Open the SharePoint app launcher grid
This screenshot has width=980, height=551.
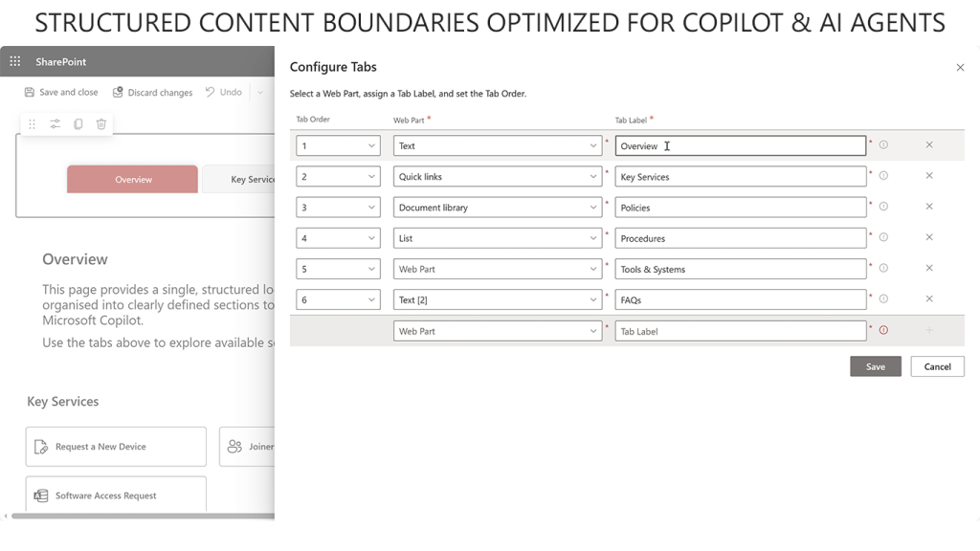(x=14, y=61)
